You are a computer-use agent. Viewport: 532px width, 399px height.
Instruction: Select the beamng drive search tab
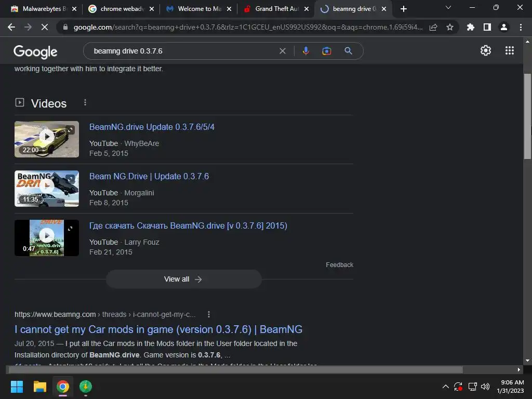[x=353, y=9]
